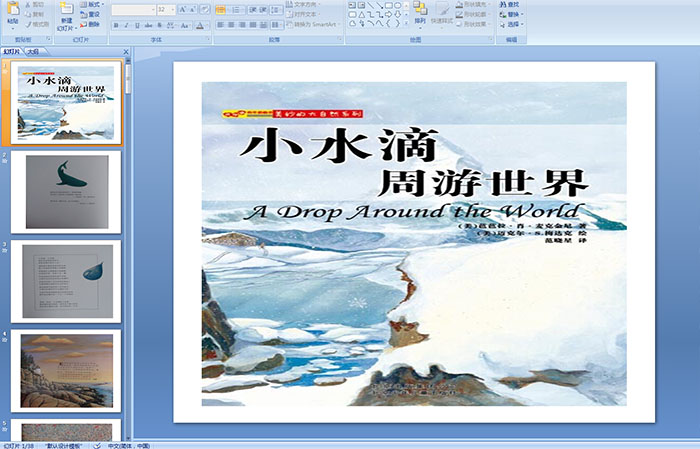
Task: Click the Distributed alignment icon
Action: pyautogui.click(x=263, y=25)
